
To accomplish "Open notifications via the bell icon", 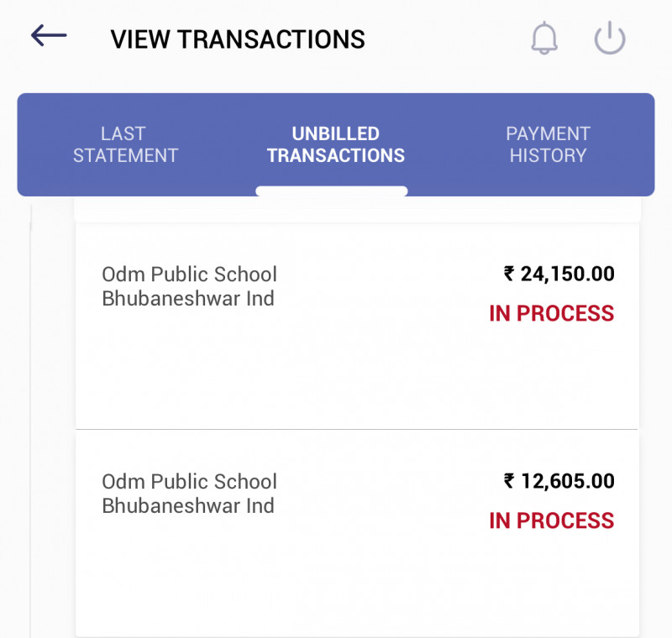I will click(x=544, y=39).
